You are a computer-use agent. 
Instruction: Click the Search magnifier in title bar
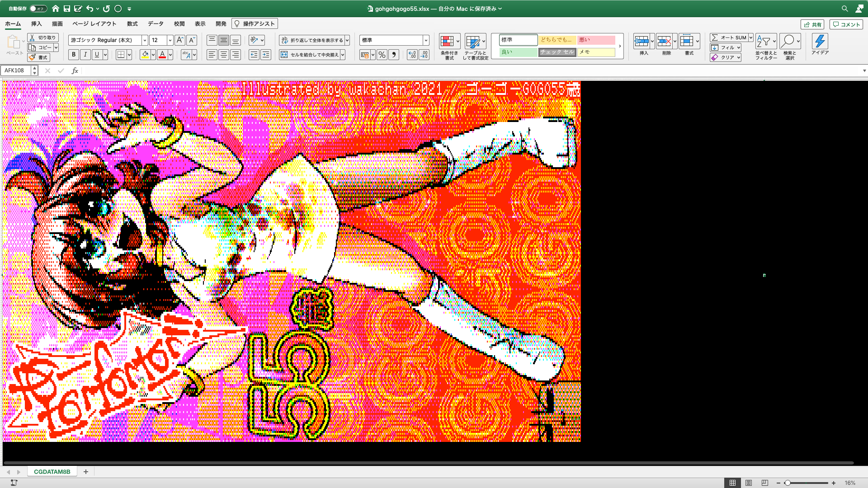coord(844,9)
